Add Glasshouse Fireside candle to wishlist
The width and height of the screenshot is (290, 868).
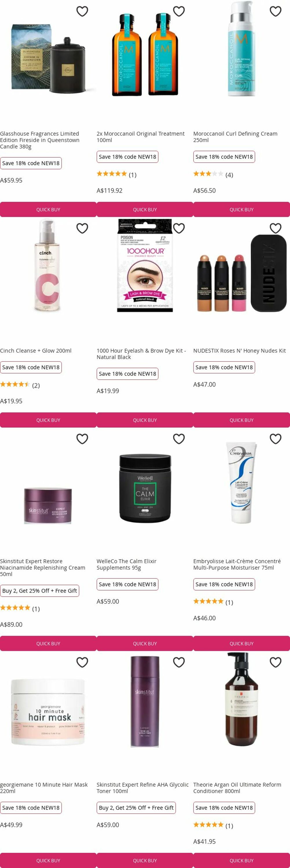click(x=82, y=12)
